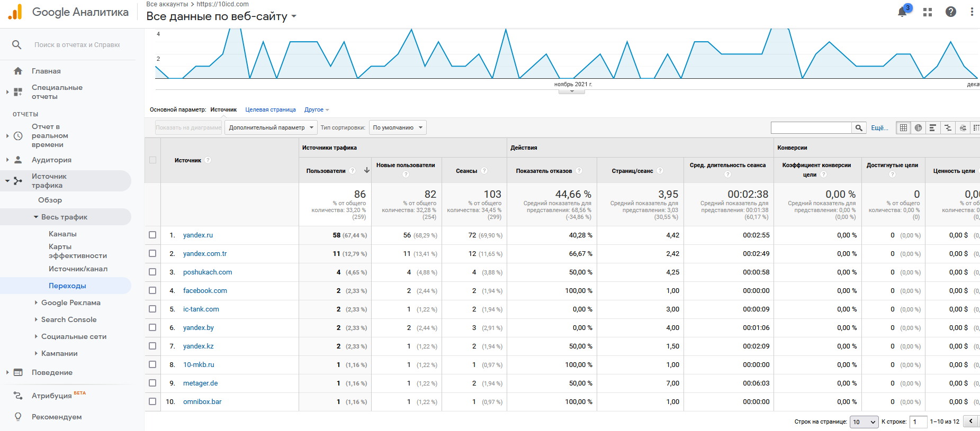Click help icon next to Страниц/сеанс
The width and height of the screenshot is (980, 431).
coord(660,171)
